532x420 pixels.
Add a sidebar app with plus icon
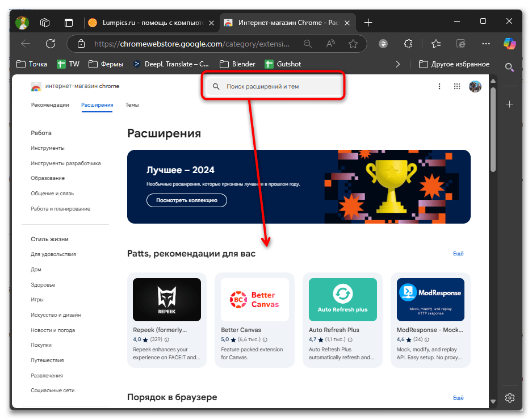(x=510, y=104)
